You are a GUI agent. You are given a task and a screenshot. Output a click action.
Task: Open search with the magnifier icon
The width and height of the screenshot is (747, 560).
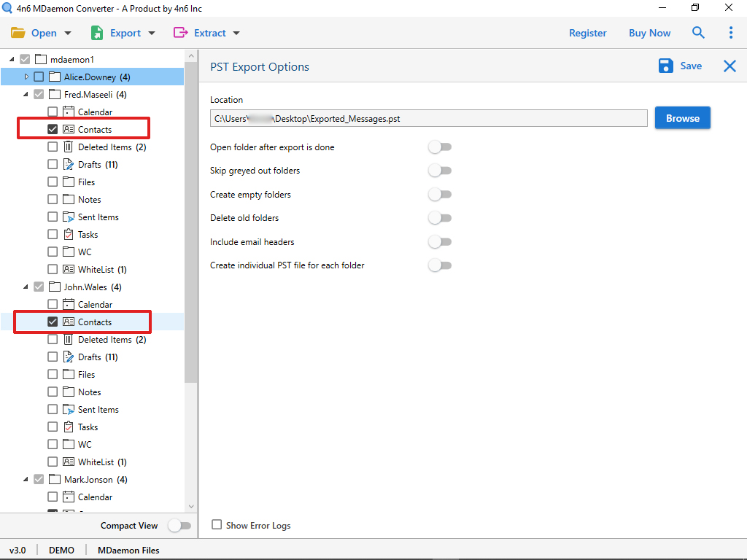pos(698,32)
